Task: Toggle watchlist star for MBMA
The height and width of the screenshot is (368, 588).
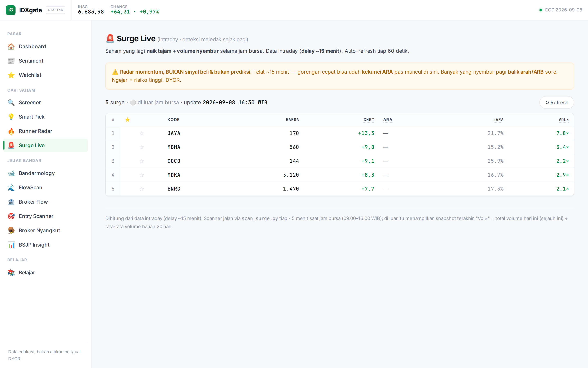Action: 142,147
